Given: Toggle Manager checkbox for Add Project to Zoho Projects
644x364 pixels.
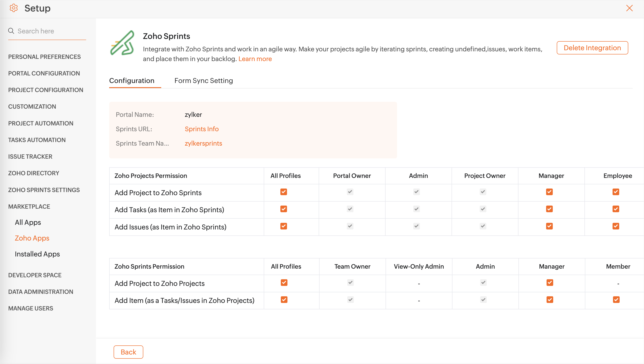Looking at the screenshot, I should point(550,283).
